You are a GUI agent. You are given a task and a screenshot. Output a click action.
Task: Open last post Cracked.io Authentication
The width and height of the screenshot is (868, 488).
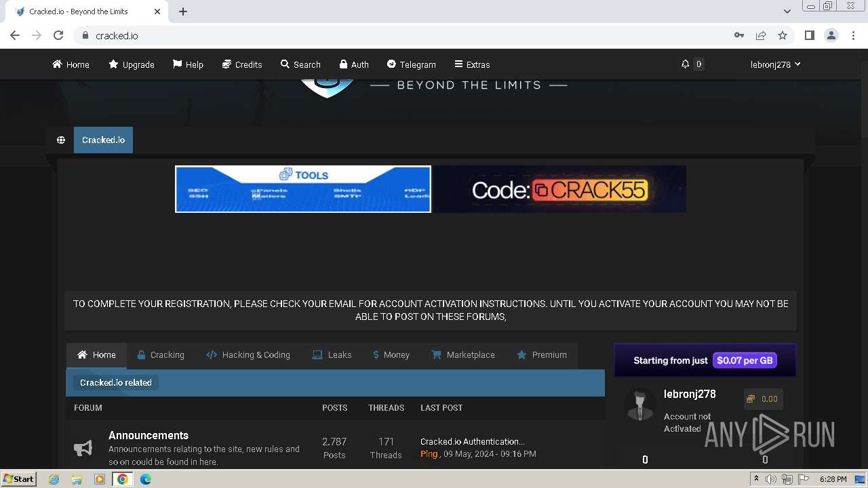pos(473,441)
